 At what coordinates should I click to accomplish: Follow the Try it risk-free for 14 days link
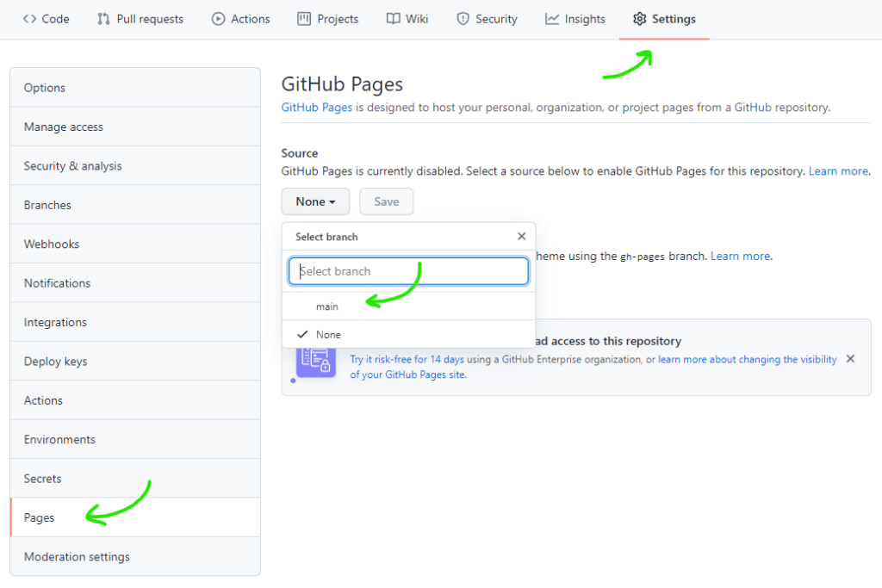click(407, 359)
